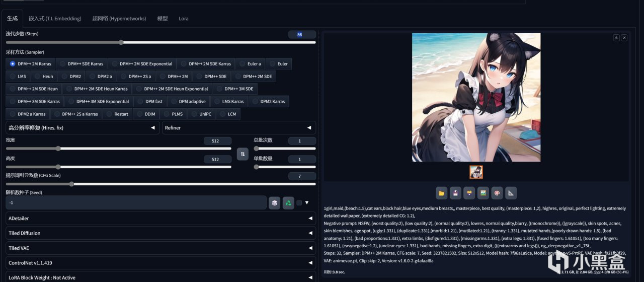Expand the ADetailer panel
Viewport: 644px width, 282px height.
click(161, 218)
